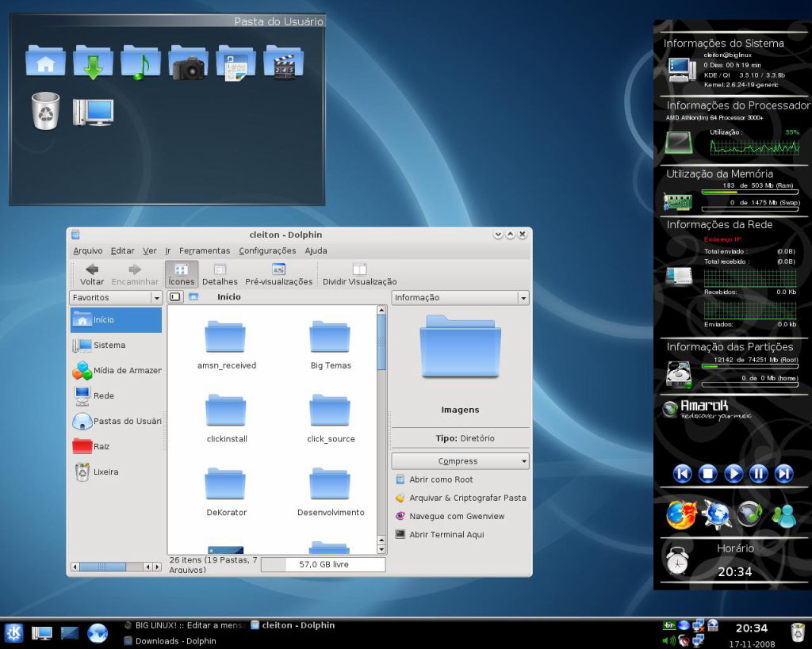Pause playback in Amarok widget
Screen dimensions: 812x649
[x=758, y=474]
